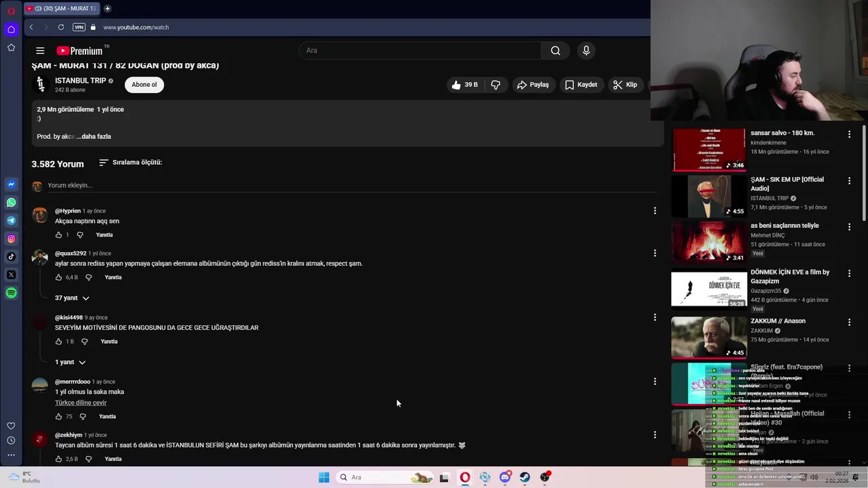
Task: Open Opera sidebar Spotify icon
Action: tap(11, 293)
